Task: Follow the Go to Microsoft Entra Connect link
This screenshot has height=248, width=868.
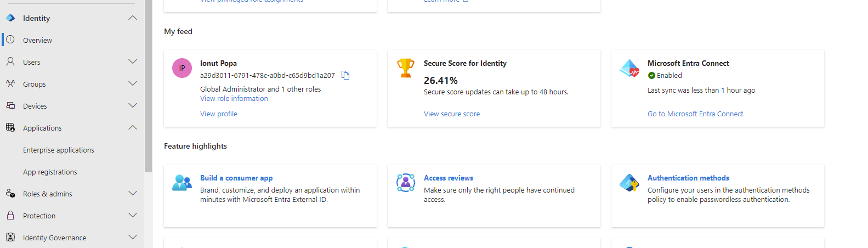Action: click(695, 114)
